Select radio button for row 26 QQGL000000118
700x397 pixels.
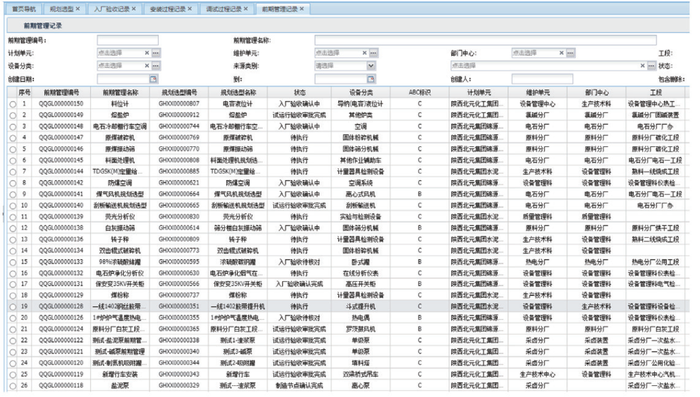pyautogui.click(x=12, y=386)
